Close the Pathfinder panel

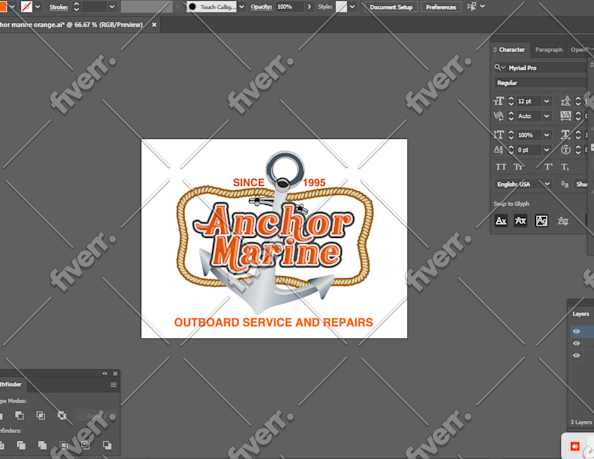[115, 374]
